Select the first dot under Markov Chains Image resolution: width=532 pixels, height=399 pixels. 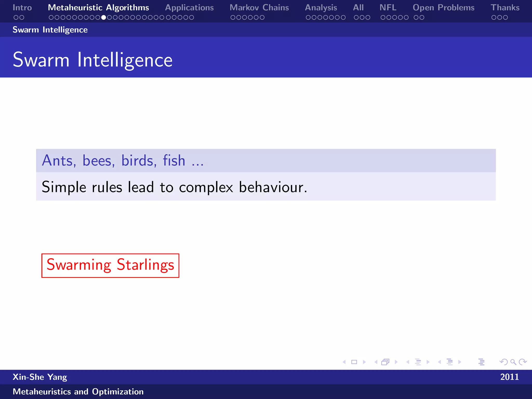(233, 17)
